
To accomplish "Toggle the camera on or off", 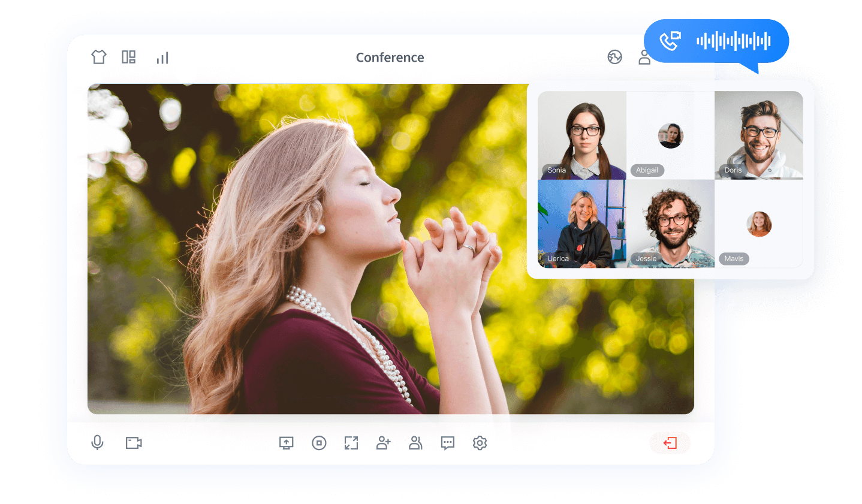I will (x=134, y=443).
